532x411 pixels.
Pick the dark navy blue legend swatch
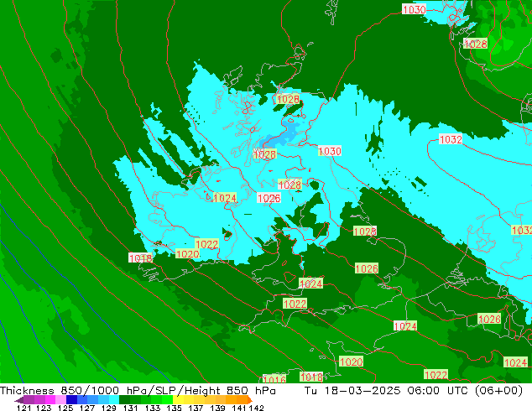pyautogui.click(x=71, y=400)
